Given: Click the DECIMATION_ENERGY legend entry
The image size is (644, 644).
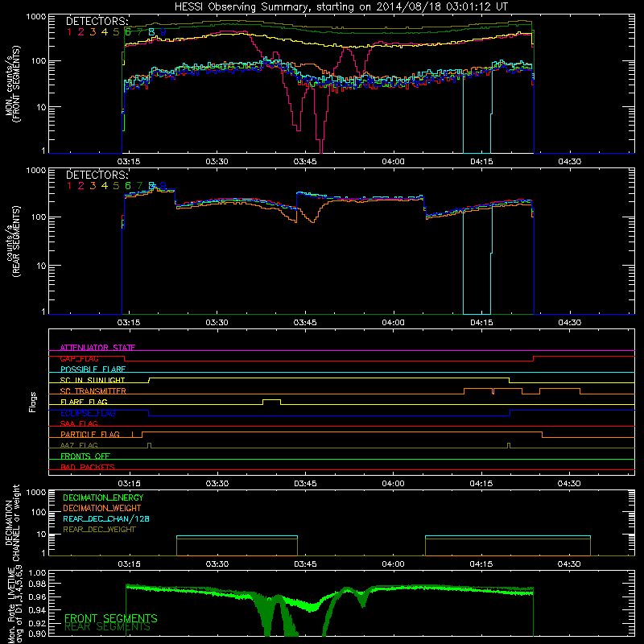Looking at the screenshot, I should tap(103, 497).
